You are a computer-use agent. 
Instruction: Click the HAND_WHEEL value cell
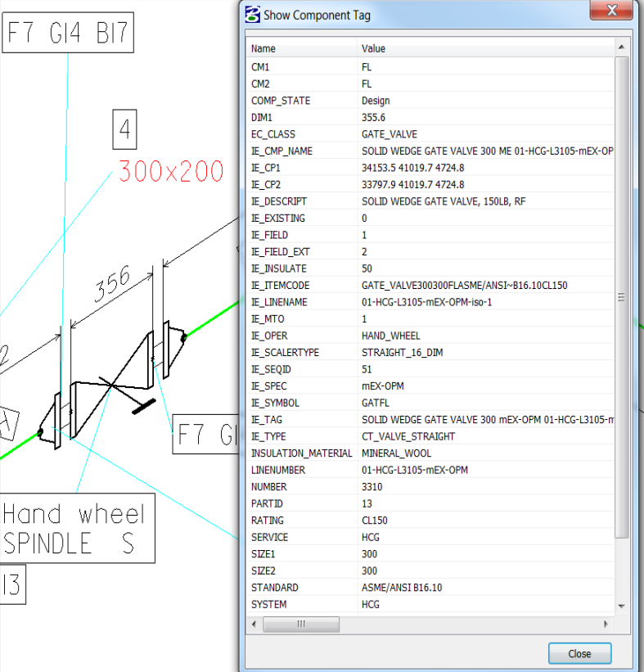tap(391, 336)
